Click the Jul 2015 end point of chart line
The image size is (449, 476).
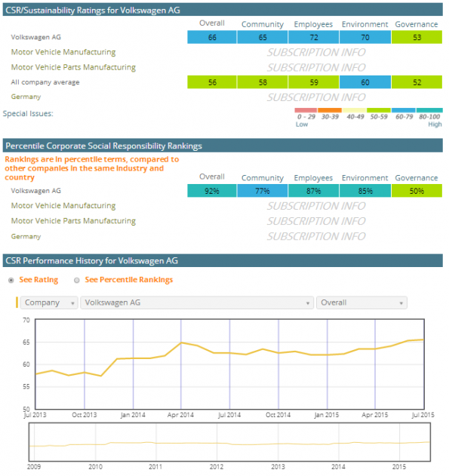423,339
